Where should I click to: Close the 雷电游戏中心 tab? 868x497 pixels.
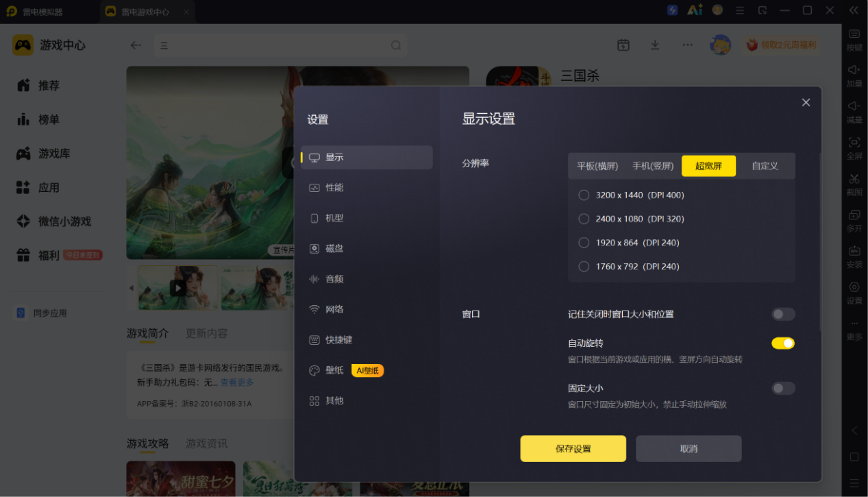click(x=186, y=12)
